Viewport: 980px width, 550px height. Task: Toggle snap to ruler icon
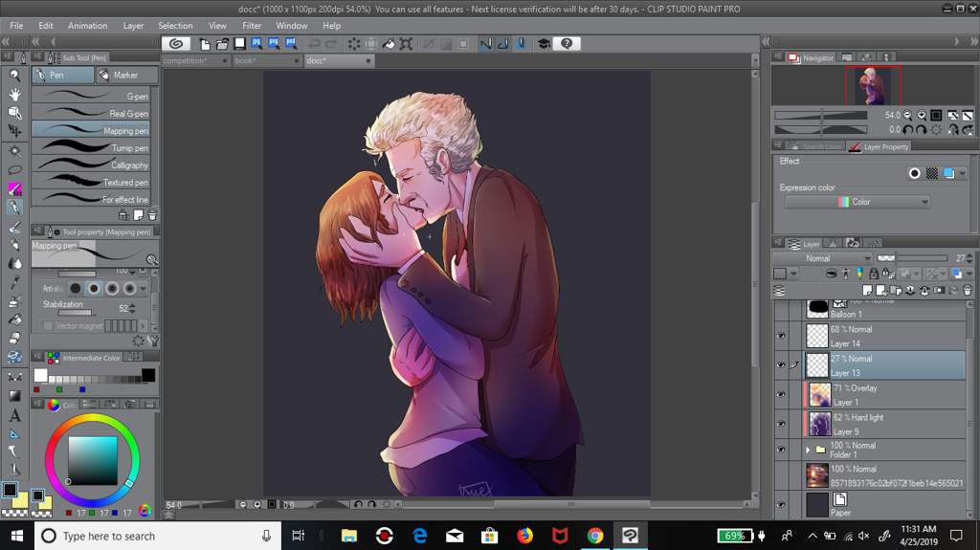[485, 44]
